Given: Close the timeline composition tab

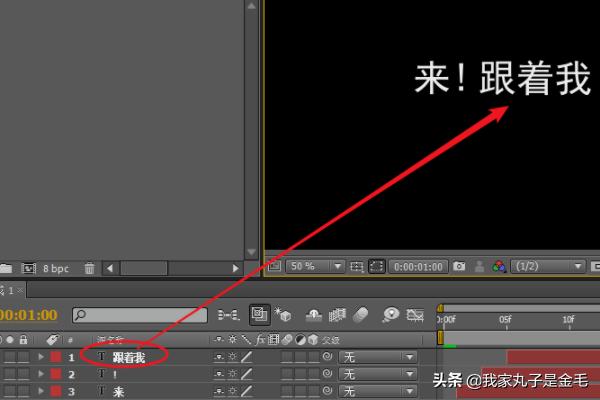Looking at the screenshot, I should coord(20,291).
